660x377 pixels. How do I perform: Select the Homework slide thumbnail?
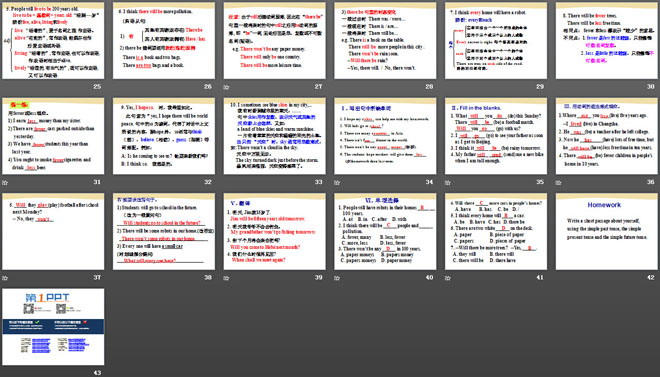tap(607, 232)
